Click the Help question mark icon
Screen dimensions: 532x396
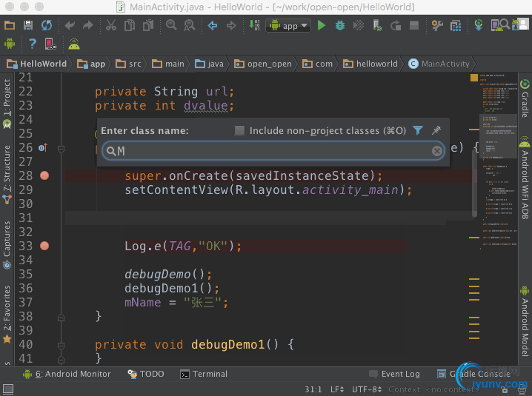(33, 44)
